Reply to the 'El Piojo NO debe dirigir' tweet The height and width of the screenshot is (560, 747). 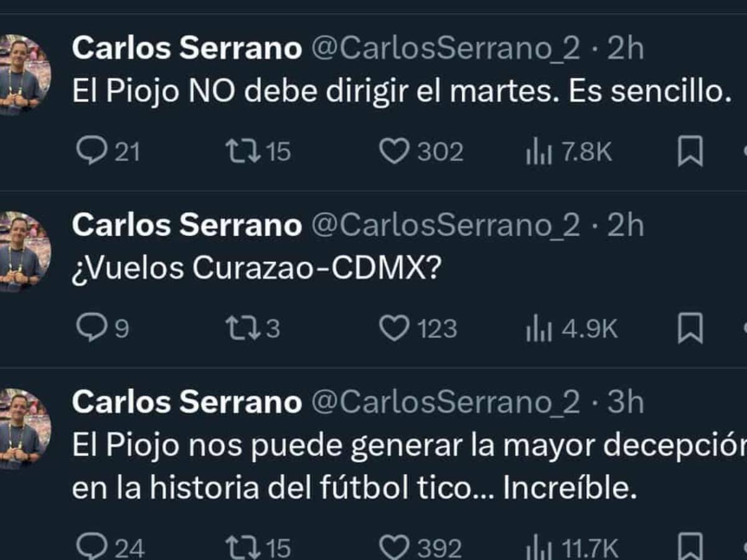pos(92,151)
